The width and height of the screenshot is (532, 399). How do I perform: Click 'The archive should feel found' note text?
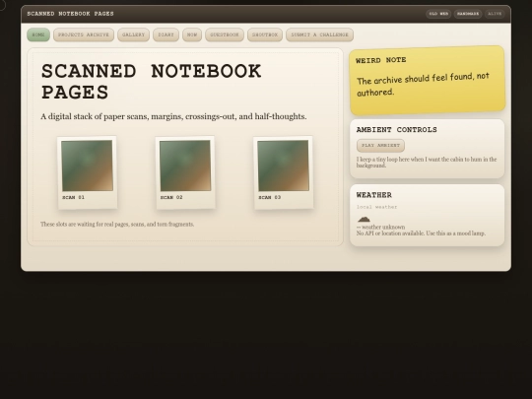point(423,84)
